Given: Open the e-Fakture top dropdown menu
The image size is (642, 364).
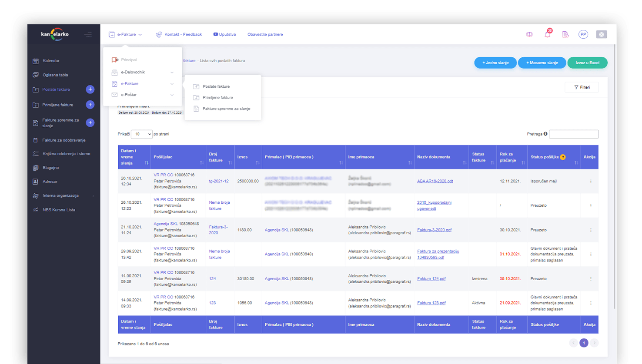Looking at the screenshot, I should (x=125, y=34).
